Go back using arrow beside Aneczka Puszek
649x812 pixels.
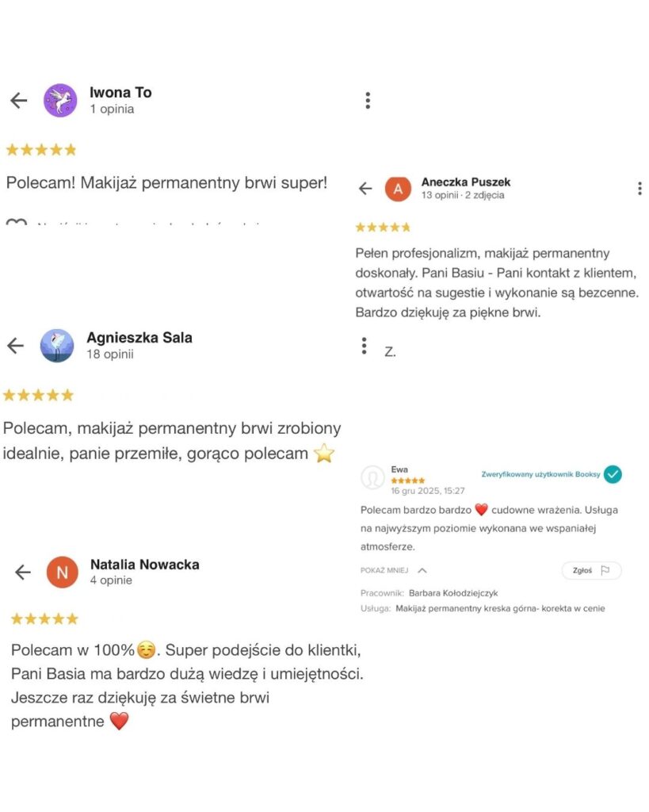(x=365, y=189)
